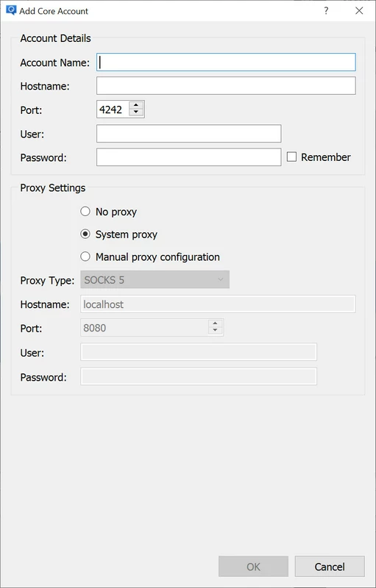Click the account Port value 4242

113,110
